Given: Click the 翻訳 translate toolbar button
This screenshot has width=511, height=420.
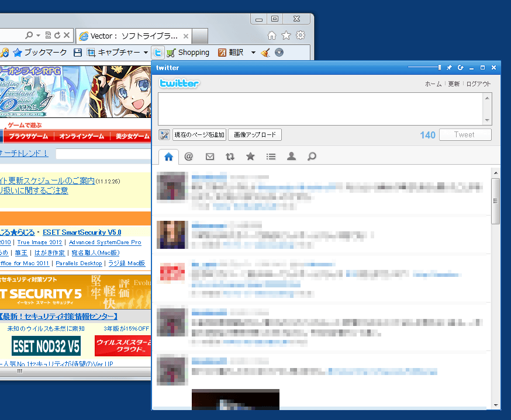Looking at the screenshot, I should point(231,53).
